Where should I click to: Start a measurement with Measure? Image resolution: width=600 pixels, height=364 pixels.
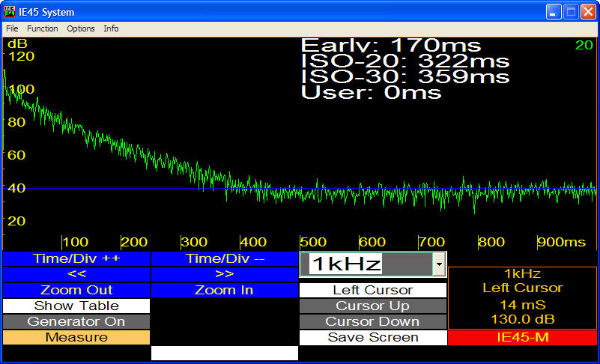point(76,337)
